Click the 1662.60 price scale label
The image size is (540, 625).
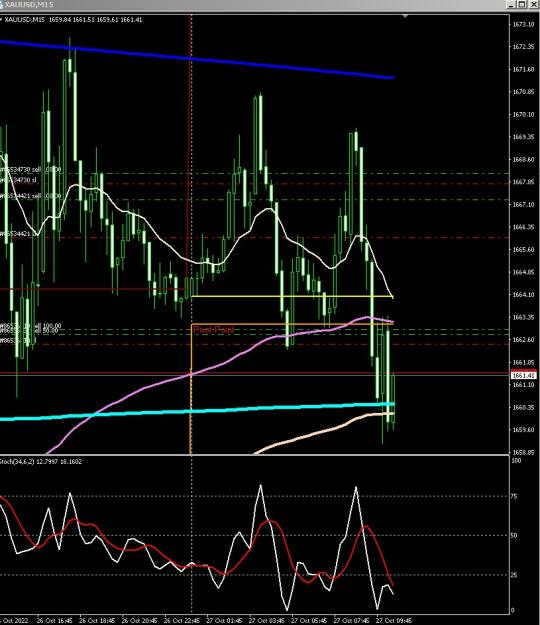pos(523,340)
